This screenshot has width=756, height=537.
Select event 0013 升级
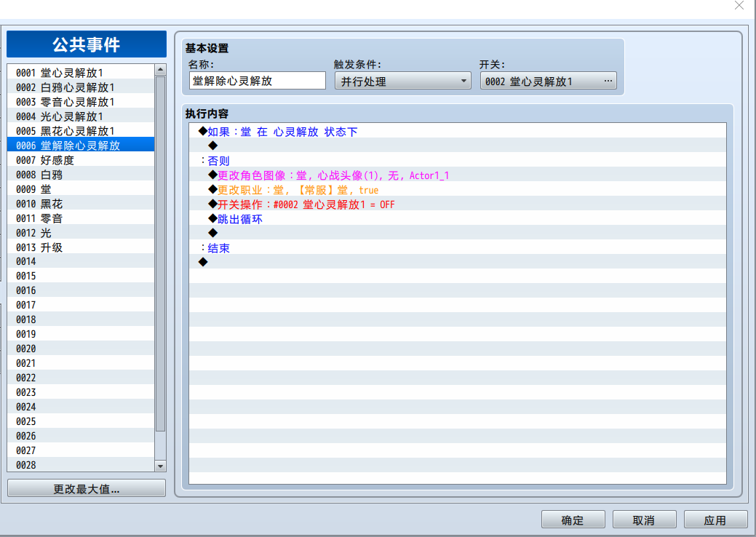tap(81, 247)
